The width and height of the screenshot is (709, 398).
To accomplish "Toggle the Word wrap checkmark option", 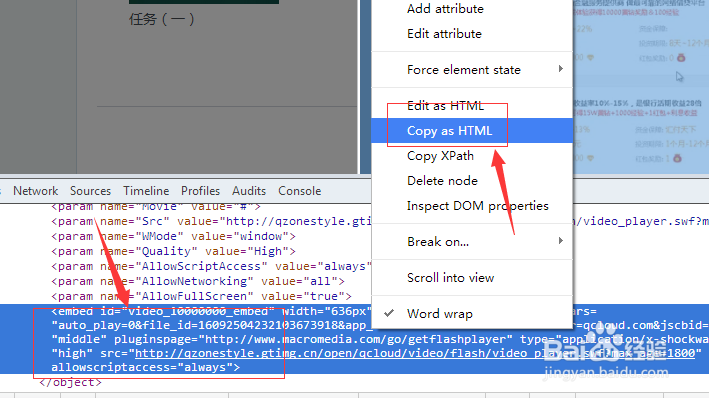I will click(x=440, y=313).
